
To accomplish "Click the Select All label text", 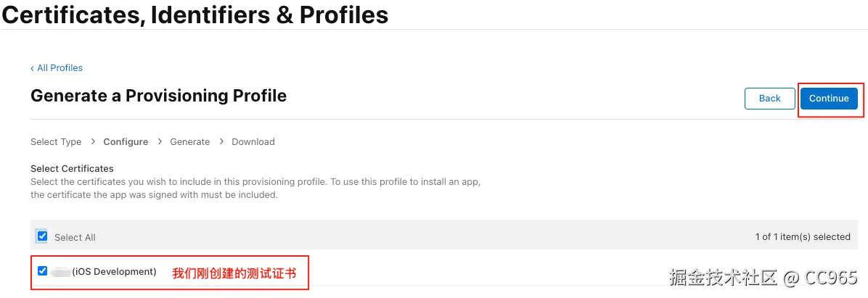I will pyautogui.click(x=75, y=237).
